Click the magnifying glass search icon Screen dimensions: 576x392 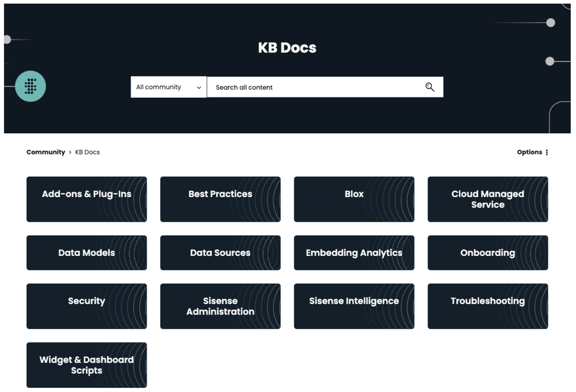(x=430, y=87)
